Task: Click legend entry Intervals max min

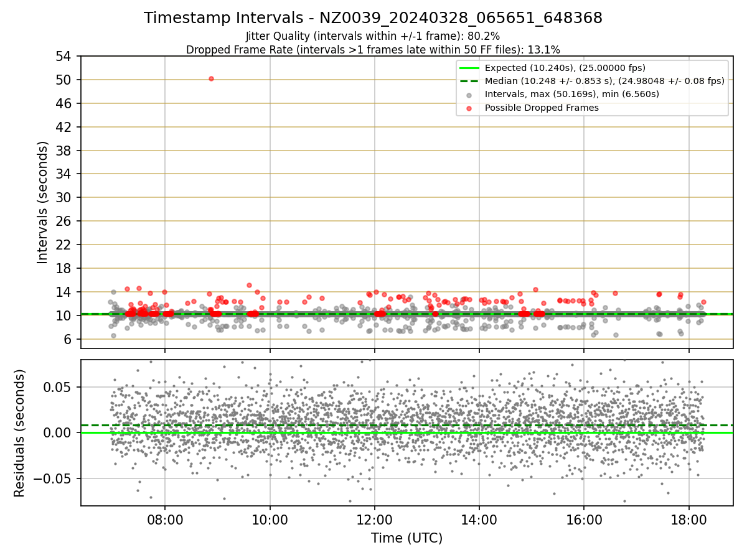Action: click(571, 94)
